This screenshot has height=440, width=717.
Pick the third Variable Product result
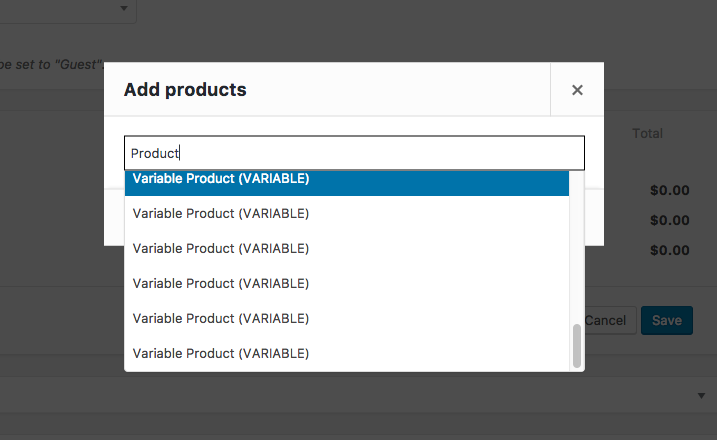point(347,248)
